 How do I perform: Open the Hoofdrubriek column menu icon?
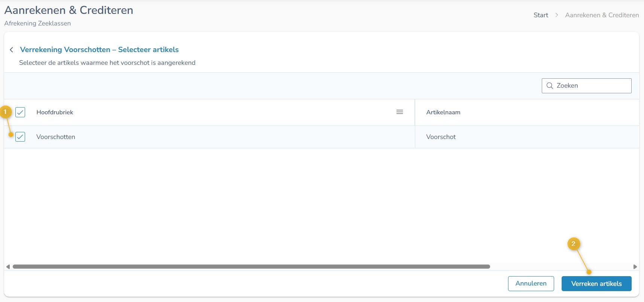(400, 112)
